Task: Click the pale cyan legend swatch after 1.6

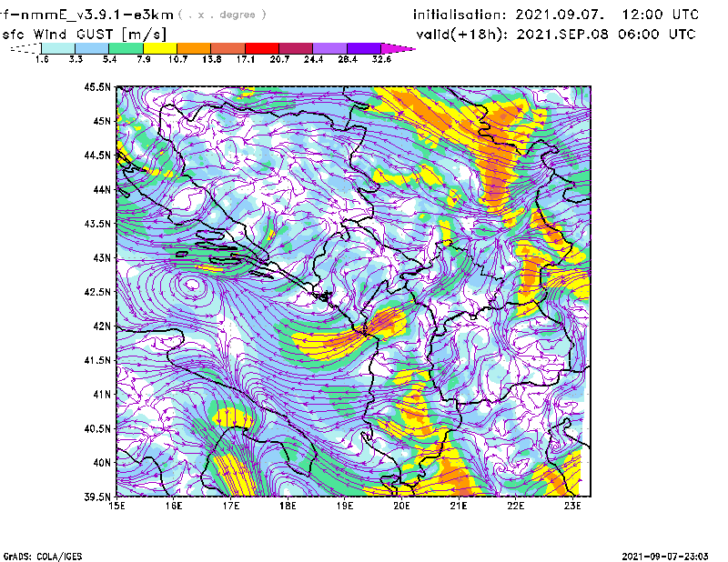Action: tap(58, 47)
